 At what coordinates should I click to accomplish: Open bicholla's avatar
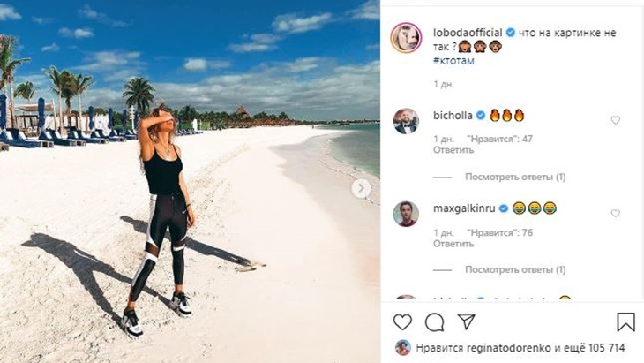point(406,121)
